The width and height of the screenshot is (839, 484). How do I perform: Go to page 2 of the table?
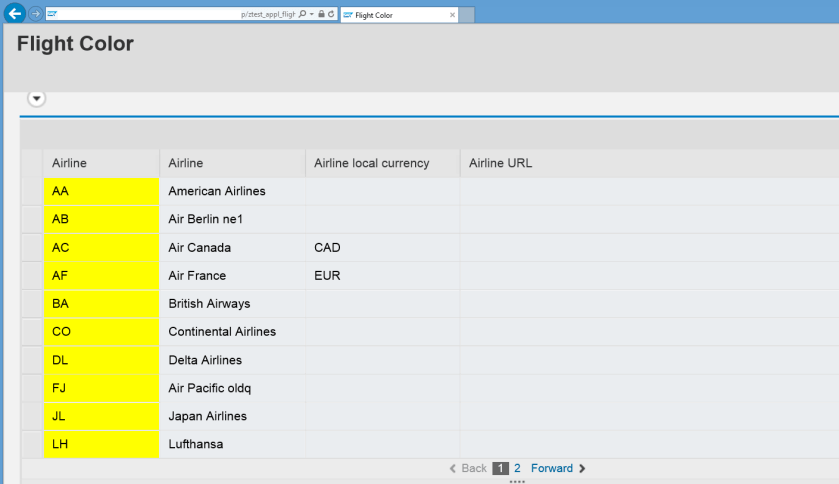point(517,468)
